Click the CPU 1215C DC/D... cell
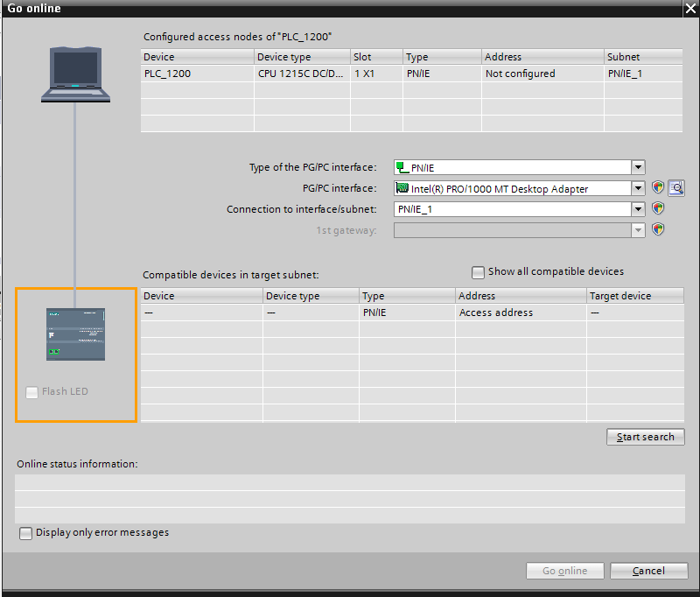 click(x=302, y=74)
